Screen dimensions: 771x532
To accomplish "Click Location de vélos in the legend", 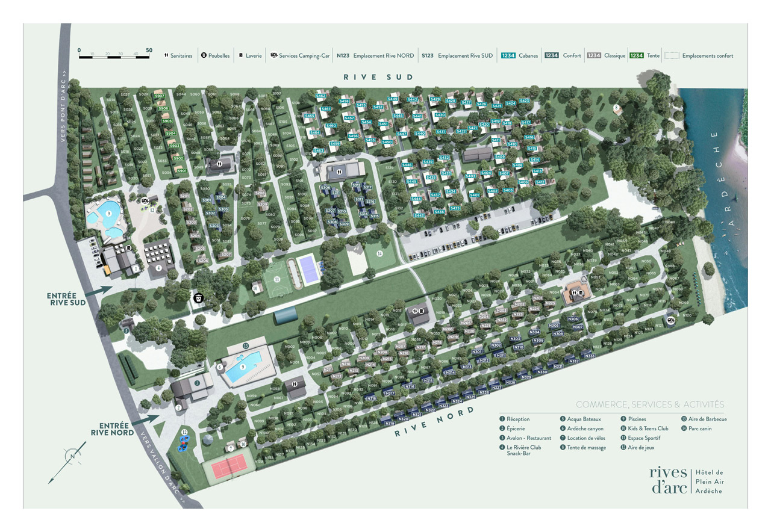I will (x=582, y=438).
